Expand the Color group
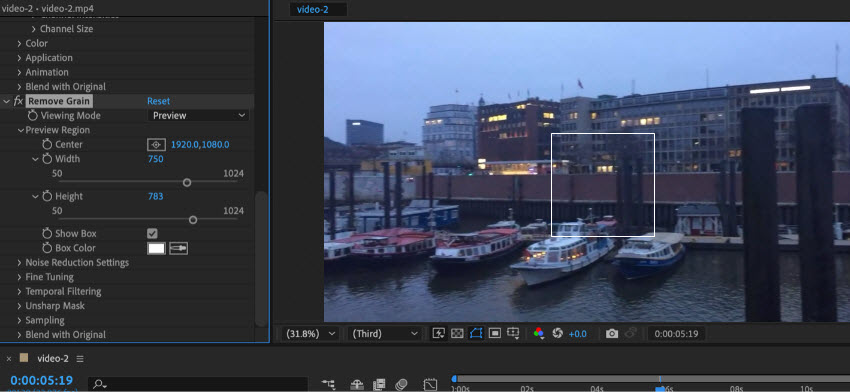This screenshot has height=392, width=850. [20, 43]
